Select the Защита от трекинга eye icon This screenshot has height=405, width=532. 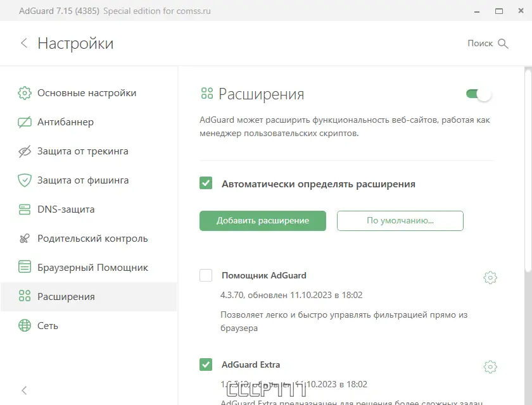click(x=24, y=151)
